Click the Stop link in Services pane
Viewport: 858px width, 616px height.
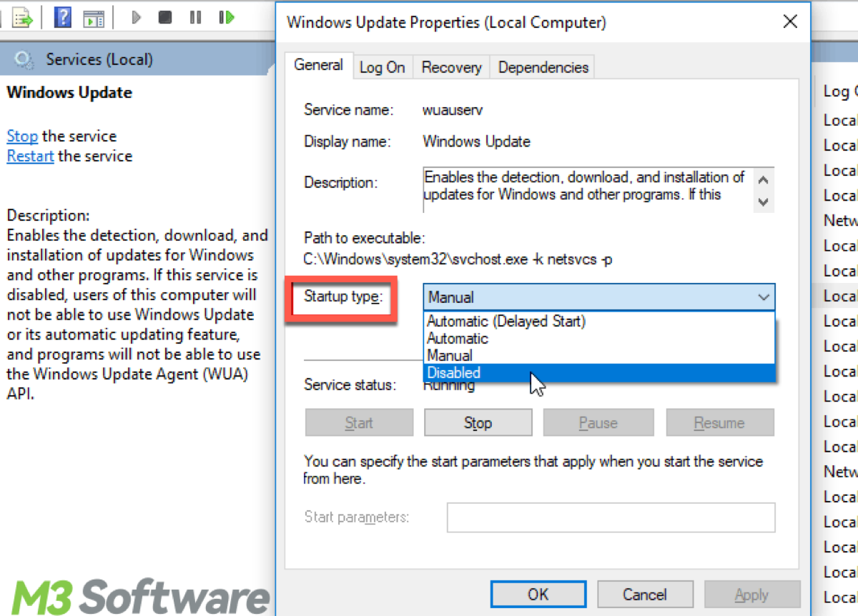tap(22, 136)
